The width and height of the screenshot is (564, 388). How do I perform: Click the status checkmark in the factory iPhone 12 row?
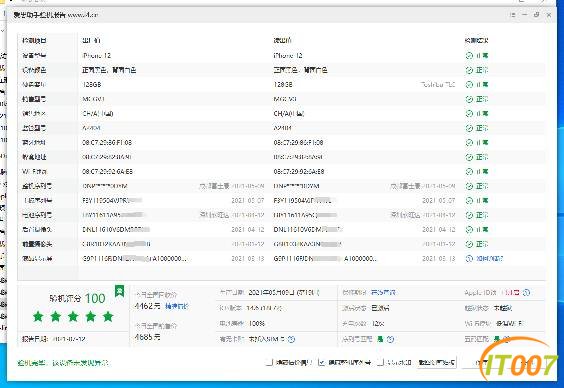(469, 55)
